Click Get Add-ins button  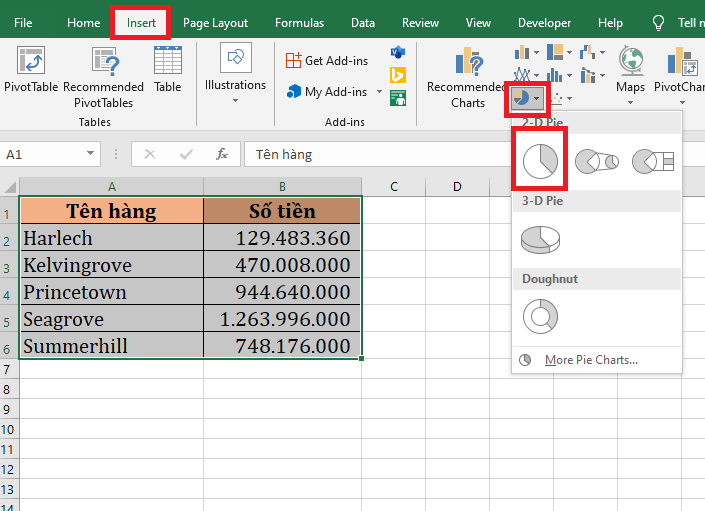[326, 60]
